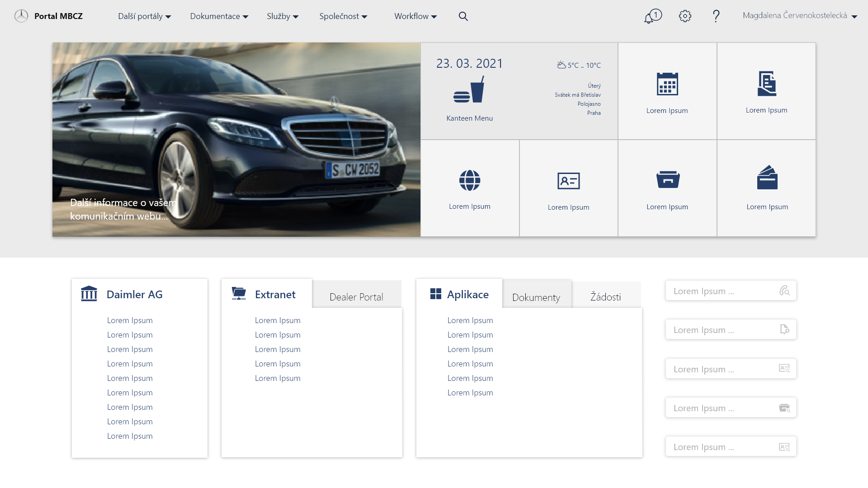Open the Magdalena Červenokostelecká user dropdown
This screenshot has height=488, width=868.
tap(799, 16)
